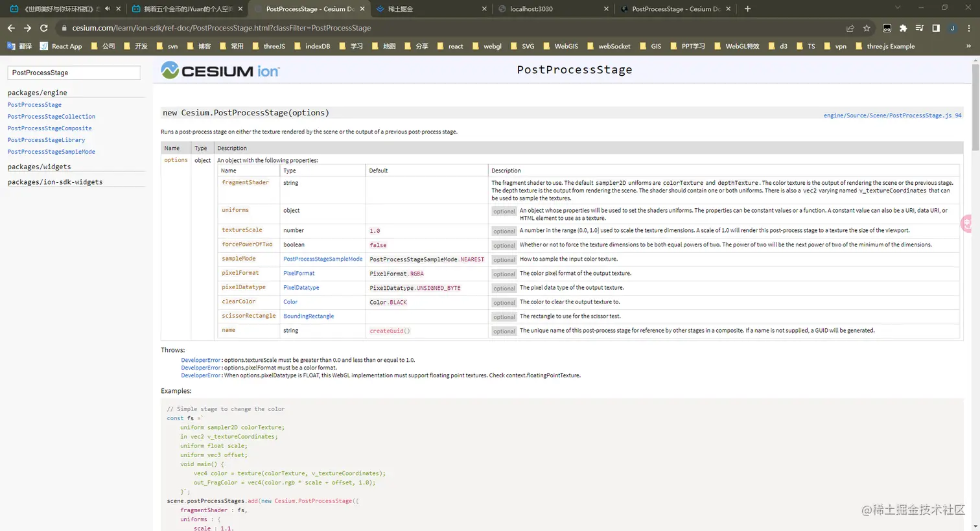This screenshot has height=531, width=980.
Task: Open the sidebar PostProcessStageSampleMode link
Action: (51, 152)
